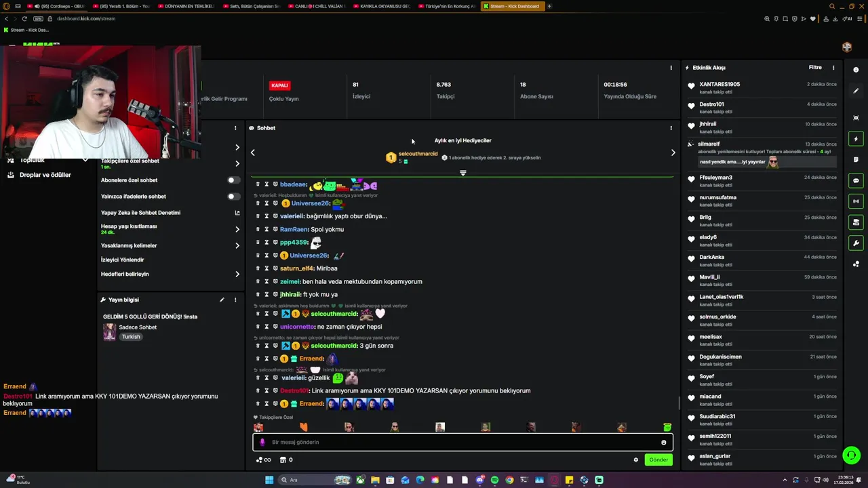Expand Hedefleri belirleyin option
Screen dimensions: 868x488
[237, 274]
